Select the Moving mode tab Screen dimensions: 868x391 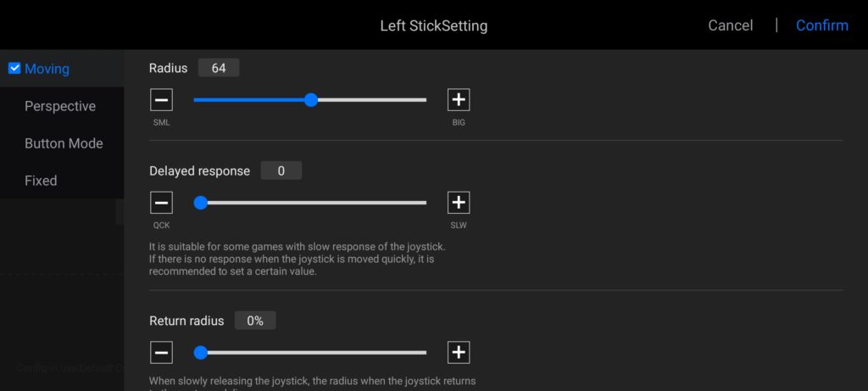point(47,69)
